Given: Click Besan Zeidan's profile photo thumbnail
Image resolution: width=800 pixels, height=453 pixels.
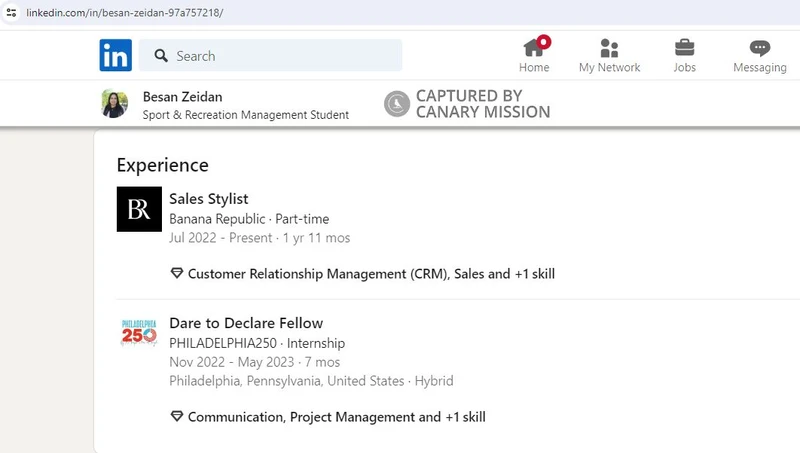Looking at the screenshot, I should [x=114, y=104].
